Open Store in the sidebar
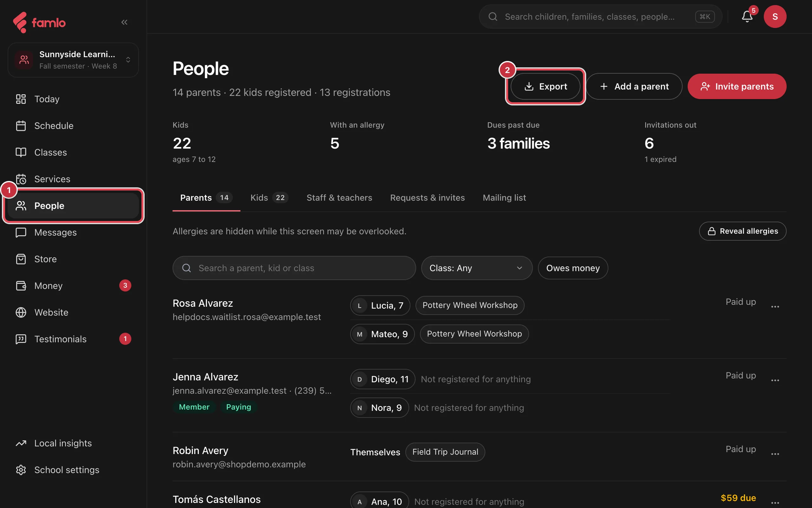 [73, 259]
